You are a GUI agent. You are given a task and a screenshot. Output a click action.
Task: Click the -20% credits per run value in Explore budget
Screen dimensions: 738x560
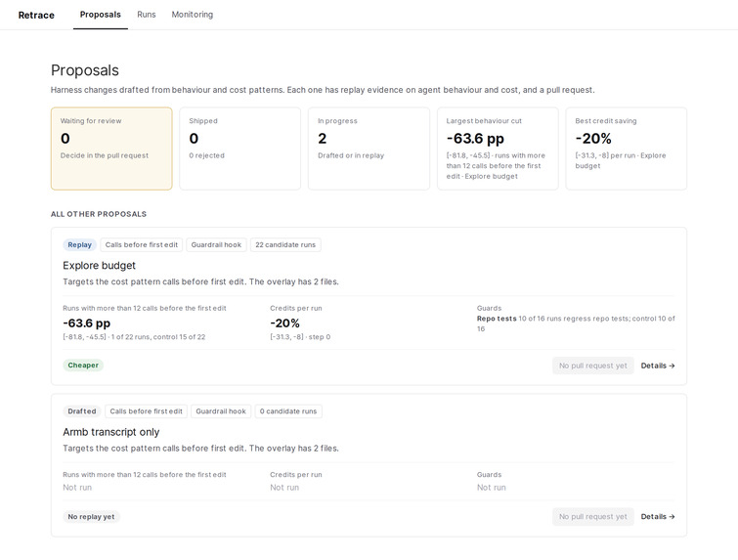click(x=284, y=323)
